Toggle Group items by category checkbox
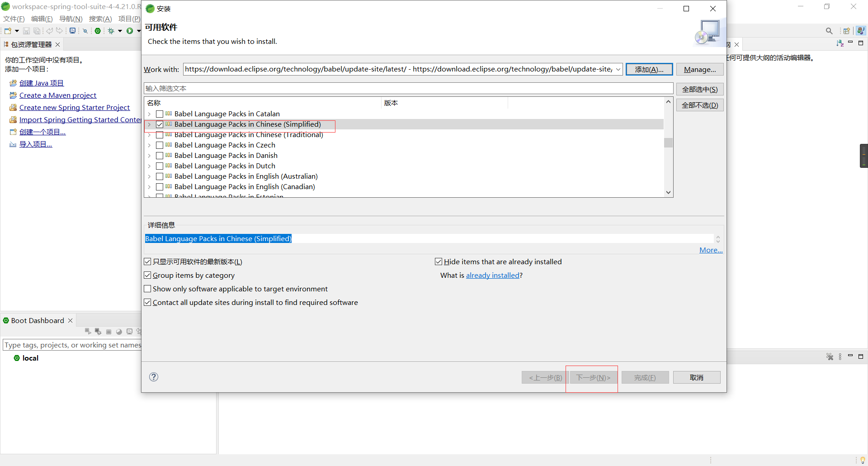868x466 pixels. tap(147, 275)
